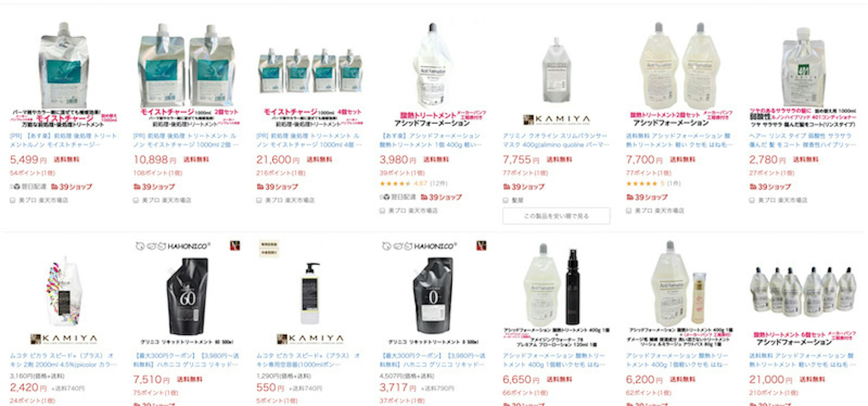Open the ヘアー リンス タイプ 弱酸性 product title
Viewport: 868px width, 406px height.
802,140
